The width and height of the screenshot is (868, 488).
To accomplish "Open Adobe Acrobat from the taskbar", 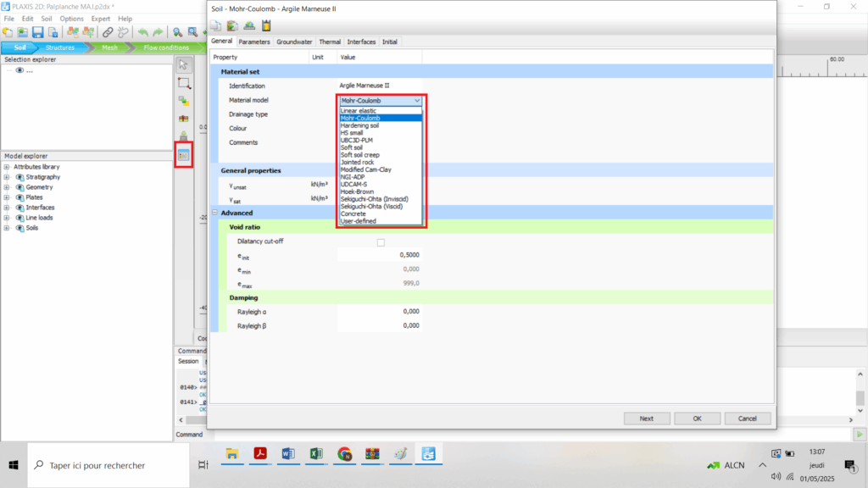I will [260, 454].
